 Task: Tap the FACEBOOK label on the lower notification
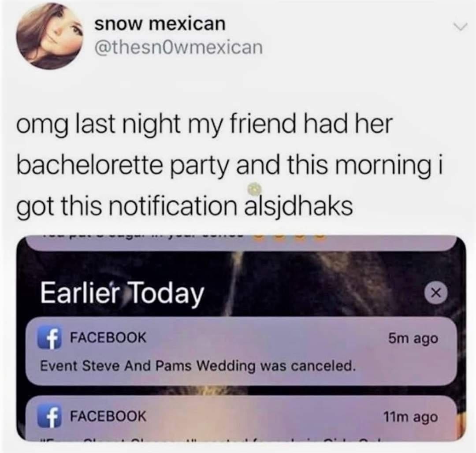(108, 416)
